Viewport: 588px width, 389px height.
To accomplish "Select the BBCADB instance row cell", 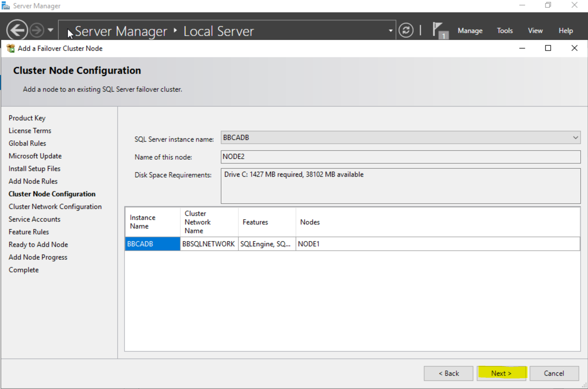I will tap(153, 244).
